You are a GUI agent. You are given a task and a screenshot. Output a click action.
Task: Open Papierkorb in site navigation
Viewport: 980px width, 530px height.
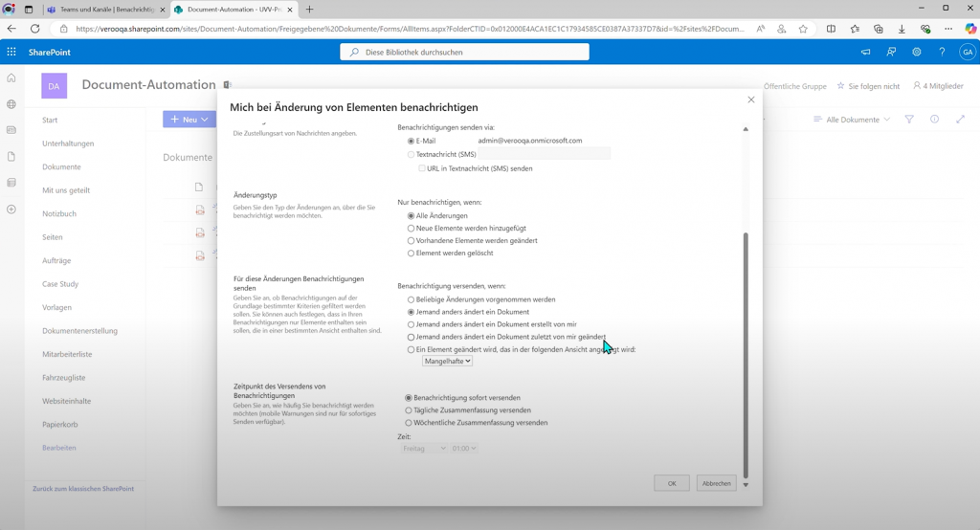60,425
